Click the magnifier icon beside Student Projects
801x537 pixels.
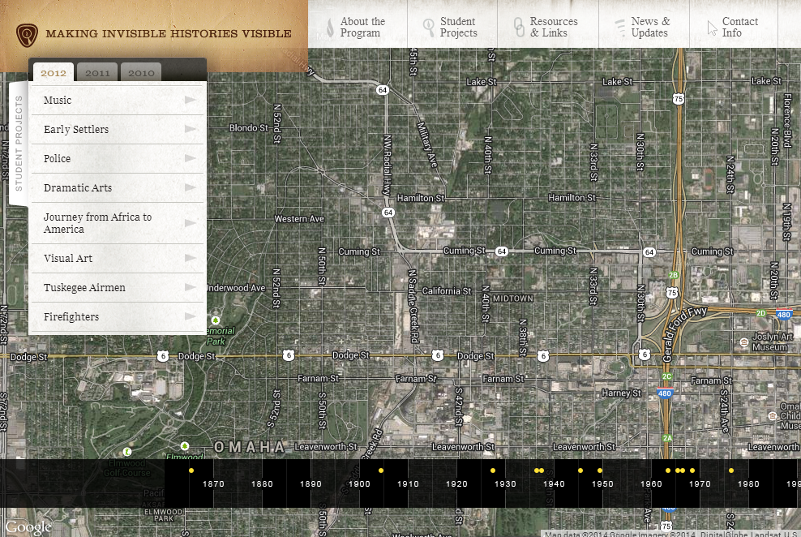coord(429,27)
